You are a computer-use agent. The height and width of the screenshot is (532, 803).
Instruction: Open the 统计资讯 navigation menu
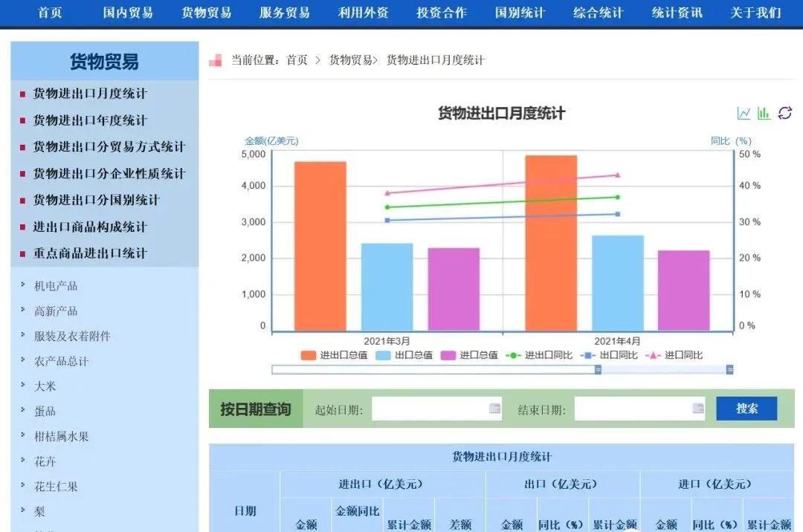[x=675, y=12]
